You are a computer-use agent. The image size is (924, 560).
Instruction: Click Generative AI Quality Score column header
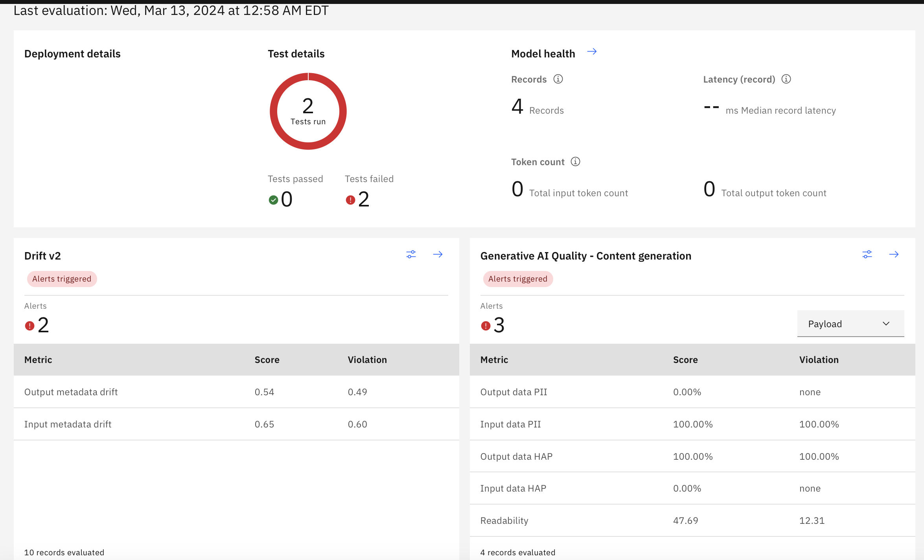click(685, 359)
